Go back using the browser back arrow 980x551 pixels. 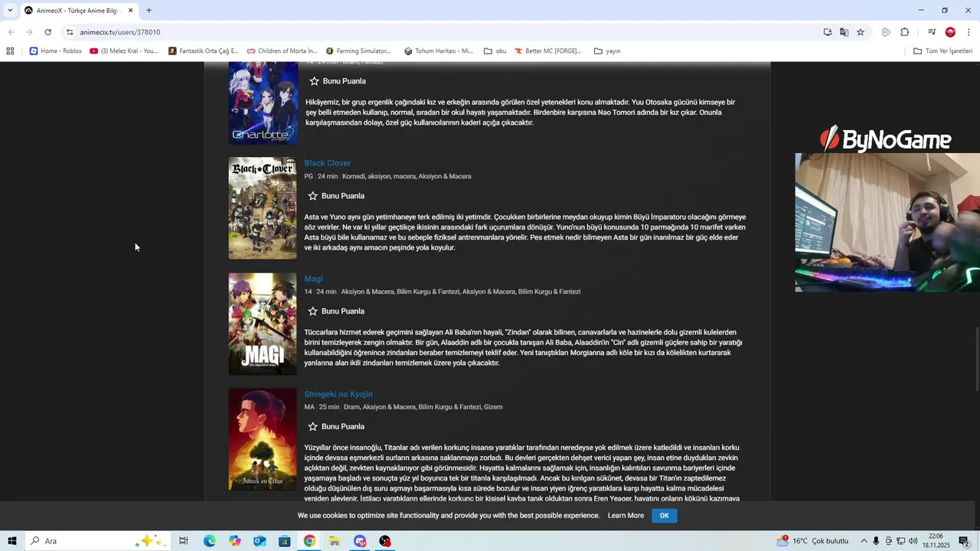click(11, 32)
